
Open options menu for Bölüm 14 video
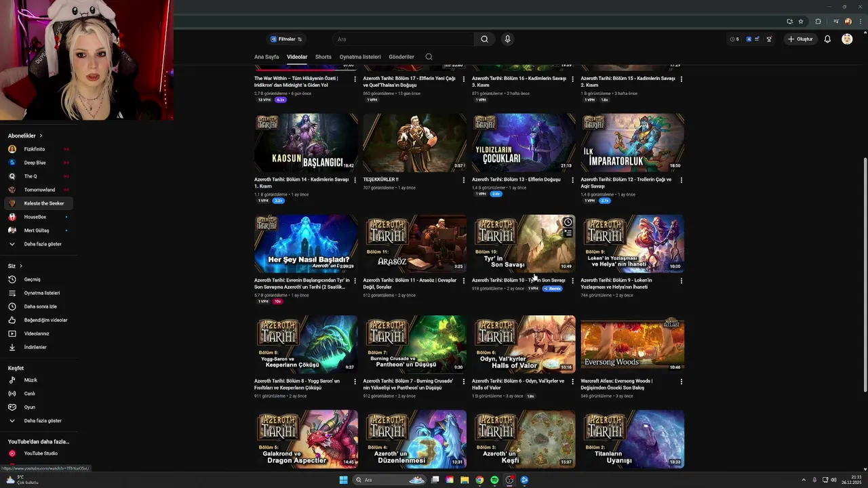[355, 180]
